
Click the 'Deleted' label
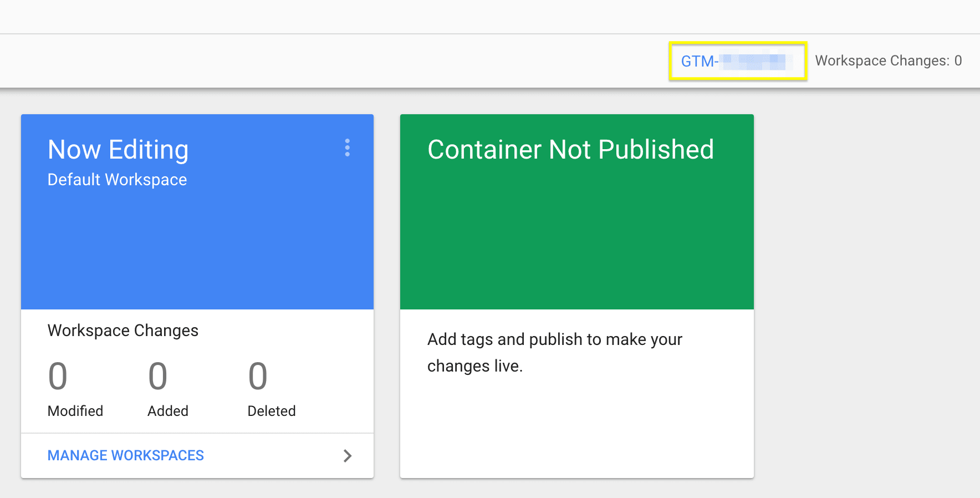[272, 411]
